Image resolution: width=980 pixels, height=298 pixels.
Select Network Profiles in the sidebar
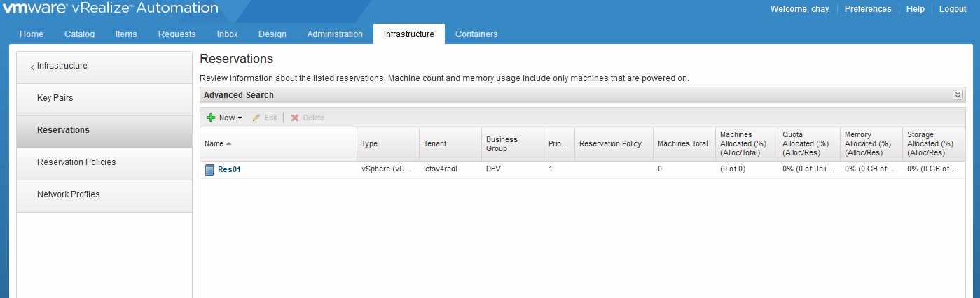point(69,194)
